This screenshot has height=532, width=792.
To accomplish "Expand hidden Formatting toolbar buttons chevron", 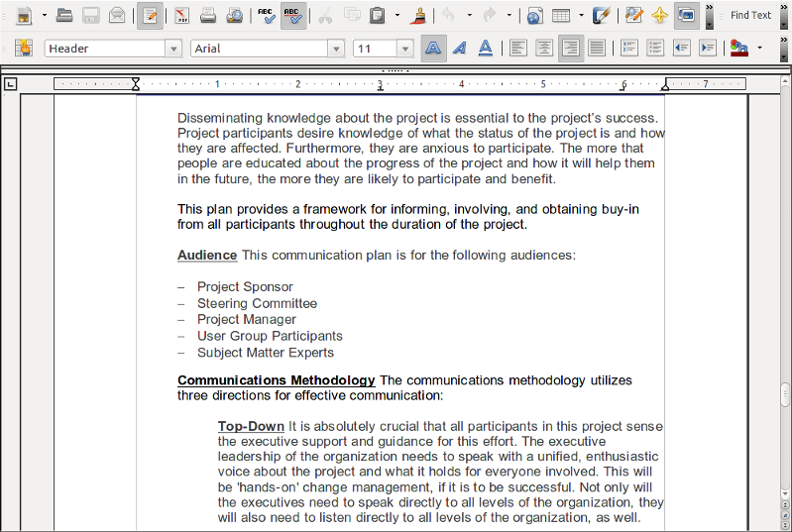I will [784, 49].
